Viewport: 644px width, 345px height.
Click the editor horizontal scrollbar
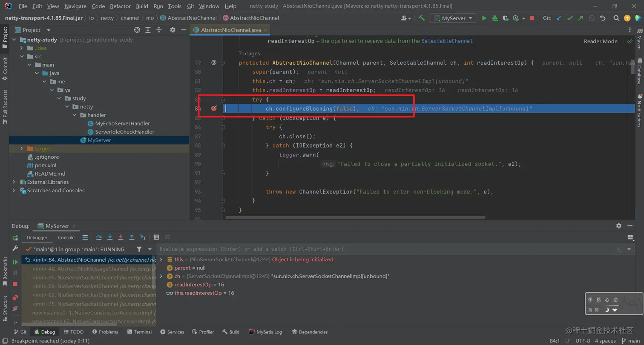coord(355,217)
